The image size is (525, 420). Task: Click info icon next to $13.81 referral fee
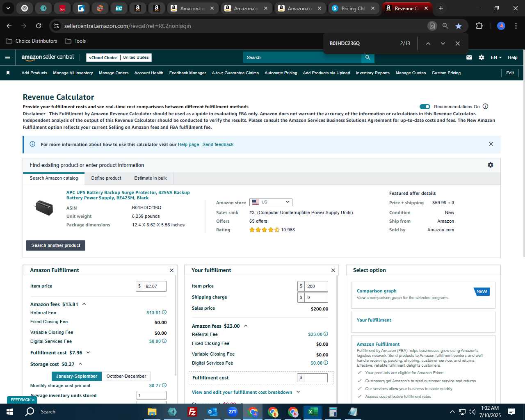point(164,313)
